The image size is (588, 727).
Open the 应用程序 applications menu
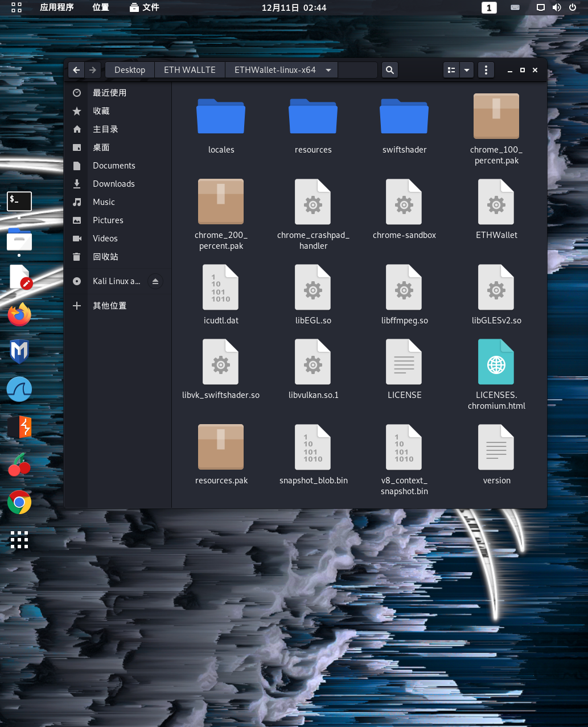click(57, 7)
